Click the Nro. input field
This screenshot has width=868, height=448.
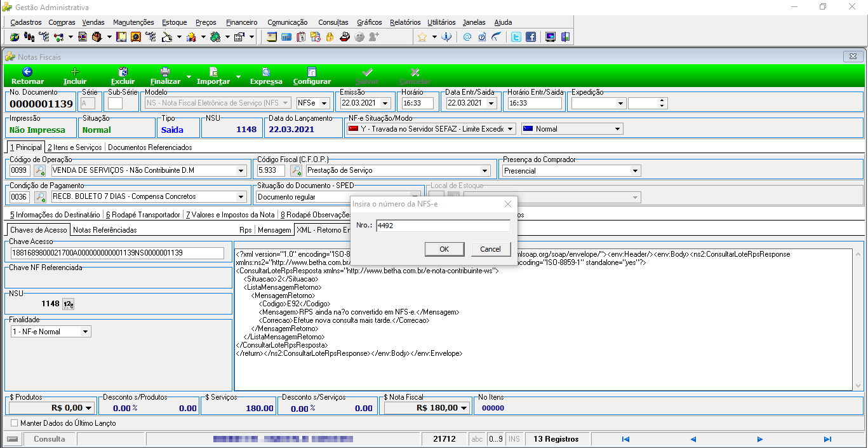click(x=443, y=226)
